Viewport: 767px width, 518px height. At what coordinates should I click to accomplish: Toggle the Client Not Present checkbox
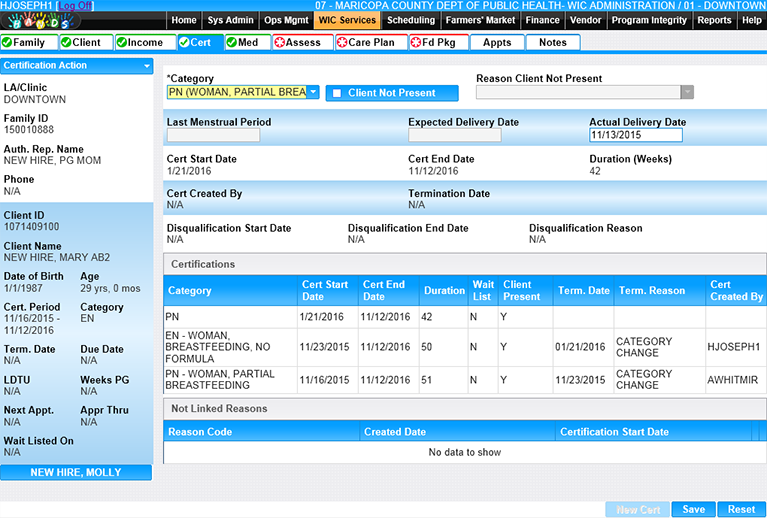coord(337,93)
